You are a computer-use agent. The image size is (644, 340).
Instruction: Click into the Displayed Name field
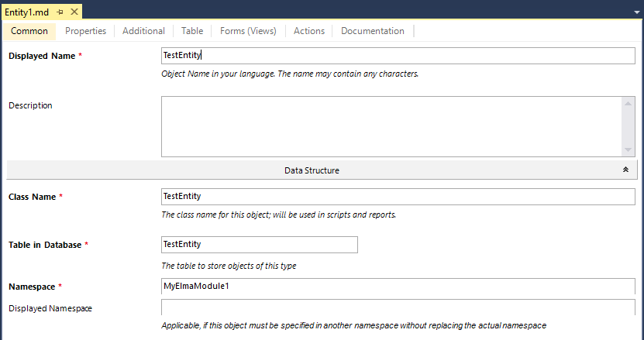[x=398, y=56]
